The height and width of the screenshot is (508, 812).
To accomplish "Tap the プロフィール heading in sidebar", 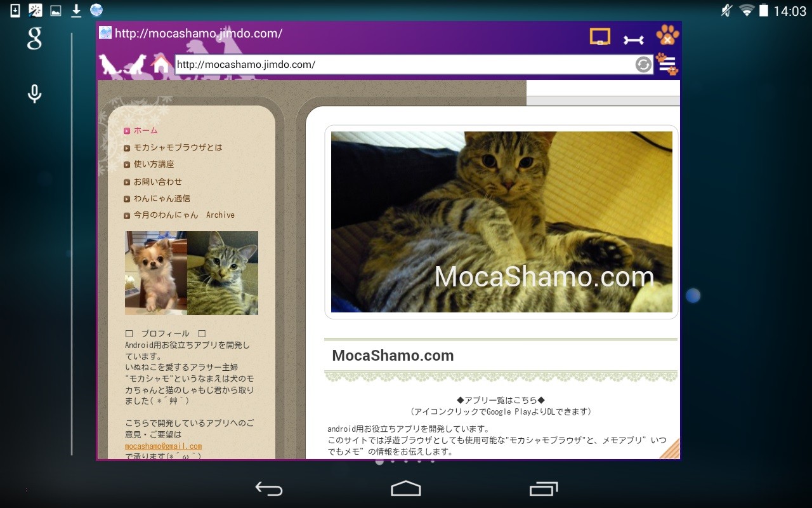I will coord(165,333).
